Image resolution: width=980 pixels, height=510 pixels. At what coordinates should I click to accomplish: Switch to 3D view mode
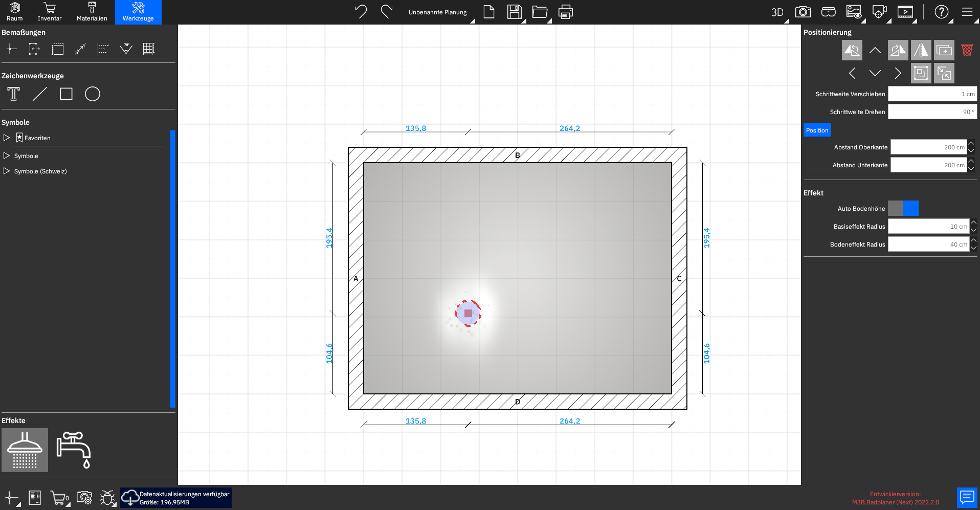(777, 12)
